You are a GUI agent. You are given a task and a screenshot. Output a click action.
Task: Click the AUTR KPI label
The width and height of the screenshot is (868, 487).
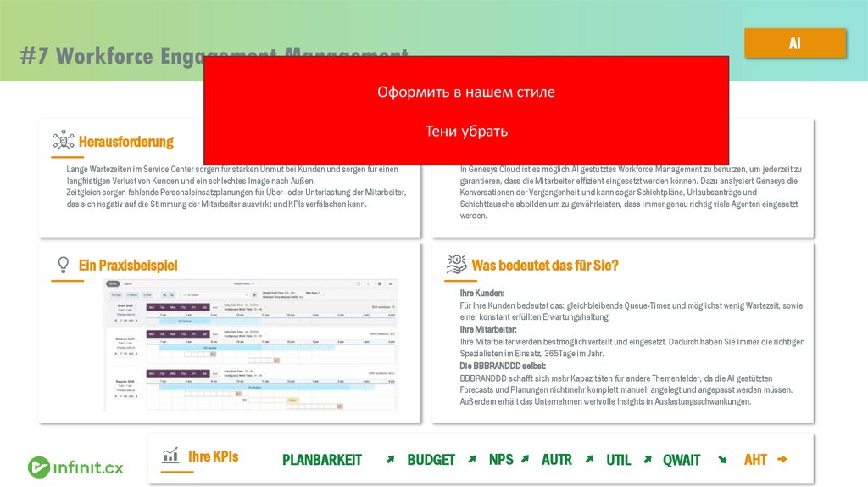[556, 460]
